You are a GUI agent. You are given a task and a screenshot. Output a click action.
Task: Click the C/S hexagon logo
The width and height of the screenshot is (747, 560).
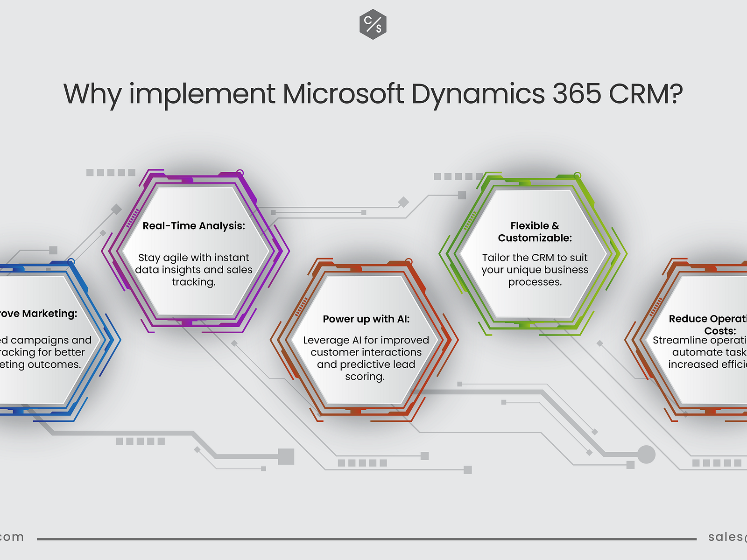click(373, 24)
